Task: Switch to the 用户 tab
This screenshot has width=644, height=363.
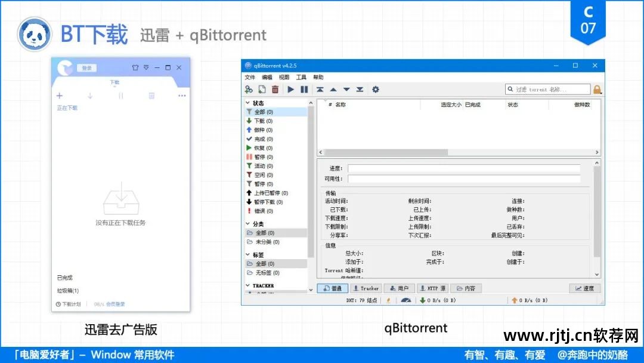Action: click(x=399, y=288)
